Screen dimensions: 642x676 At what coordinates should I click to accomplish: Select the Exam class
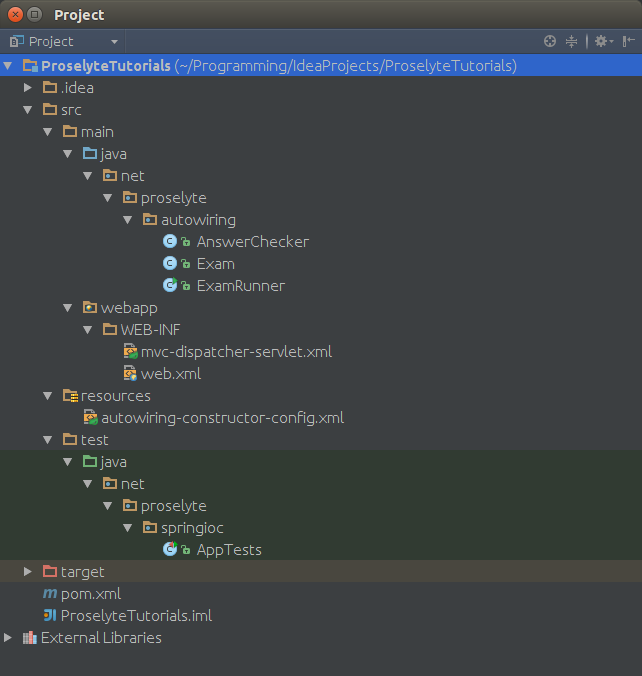(x=215, y=264)
